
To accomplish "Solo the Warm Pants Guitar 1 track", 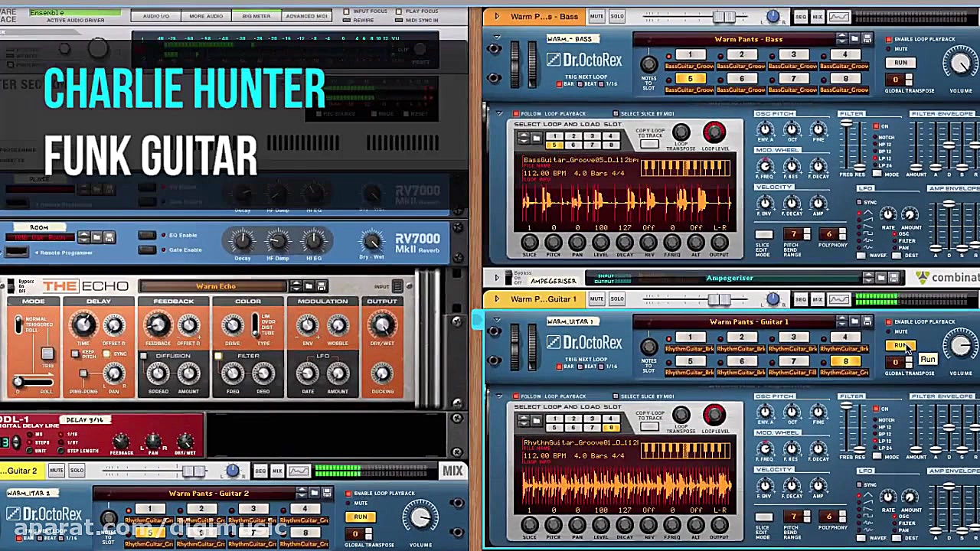I will pyautogui.click(x=616, y=299).
